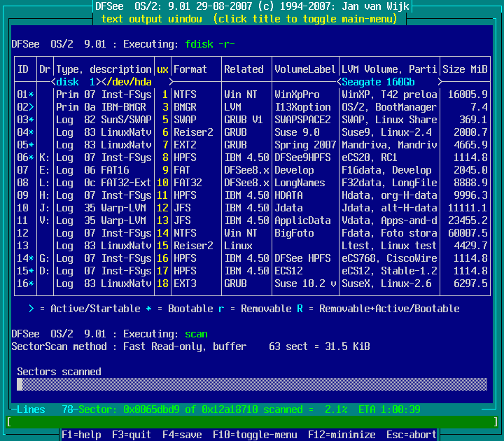504x441 pixels.
Task: Select F10=toggle-menu in the footer
Action: [255, 435]
